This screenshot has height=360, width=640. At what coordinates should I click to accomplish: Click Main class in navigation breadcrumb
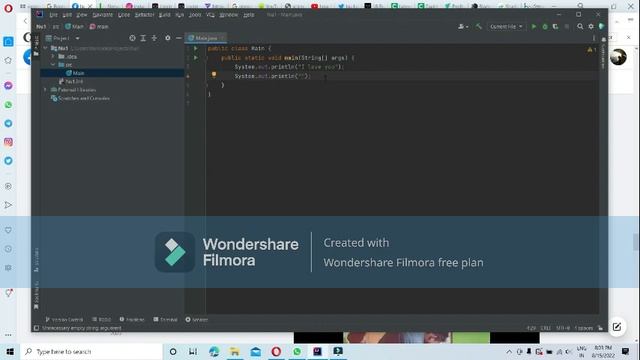tap(74, 27)
